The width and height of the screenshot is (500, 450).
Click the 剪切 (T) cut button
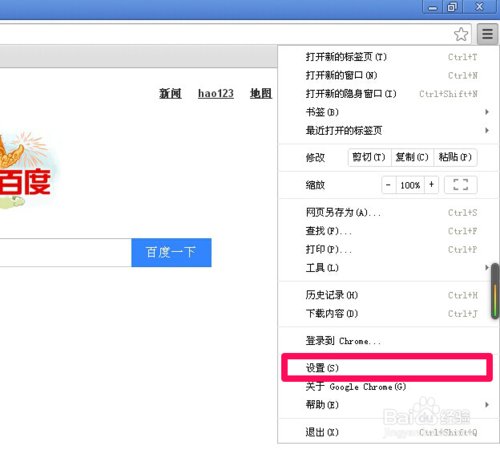(369, 157)
